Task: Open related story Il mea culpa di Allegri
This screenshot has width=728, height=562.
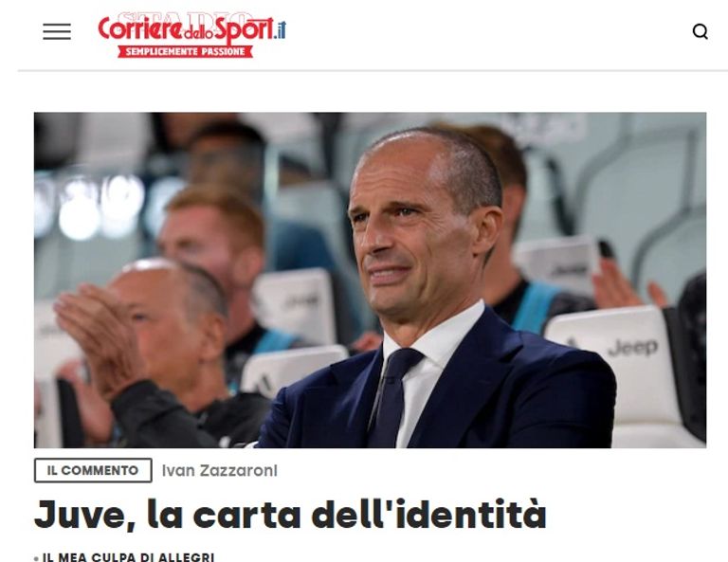Action: 129,557
